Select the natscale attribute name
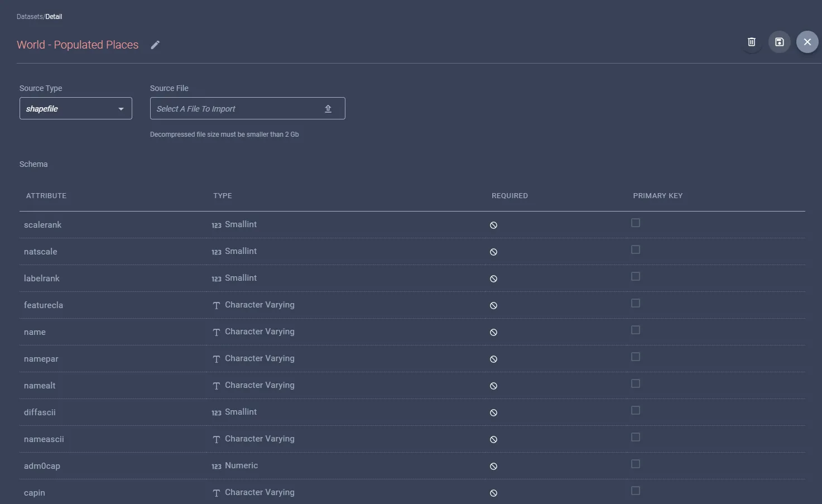The height and width of the screenshot is (504, 822). click(x=41, y=252)
